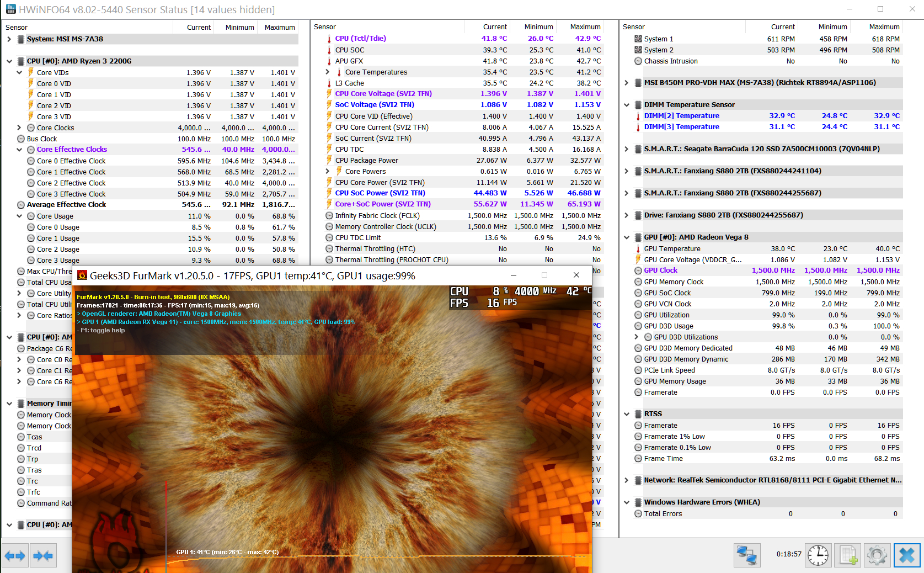Click the 0:18:57 elapsed time readout
This screenshot has width=924, height=573.
789,554
